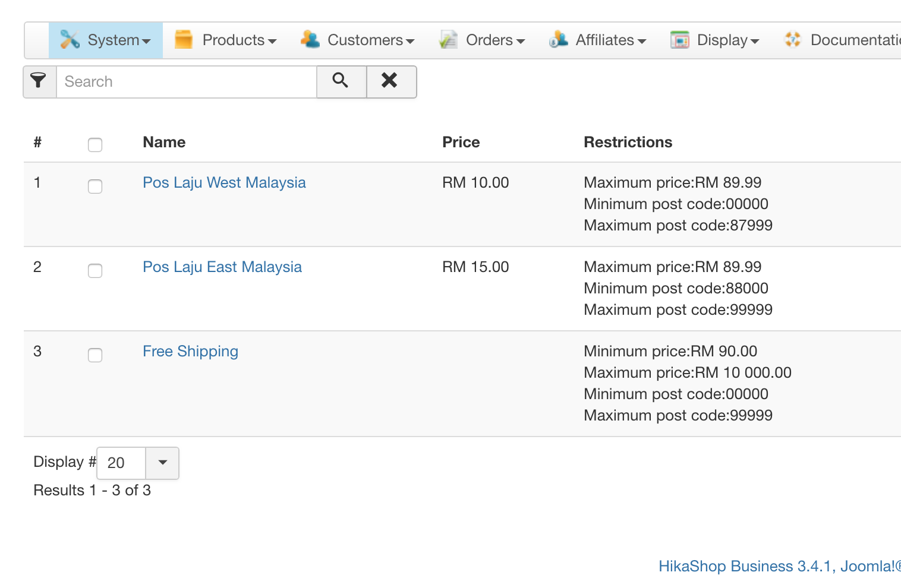Open the Affiliates menu
Image resolution: width=901 pixels, height=588 pixels.
click(604, 40)
